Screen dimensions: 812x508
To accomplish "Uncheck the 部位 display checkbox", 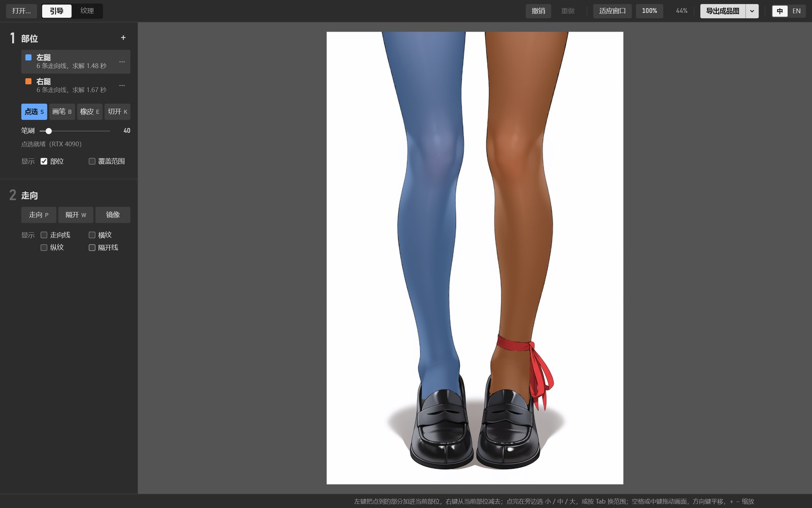I will pyautogui.click(x=44, y=161).
